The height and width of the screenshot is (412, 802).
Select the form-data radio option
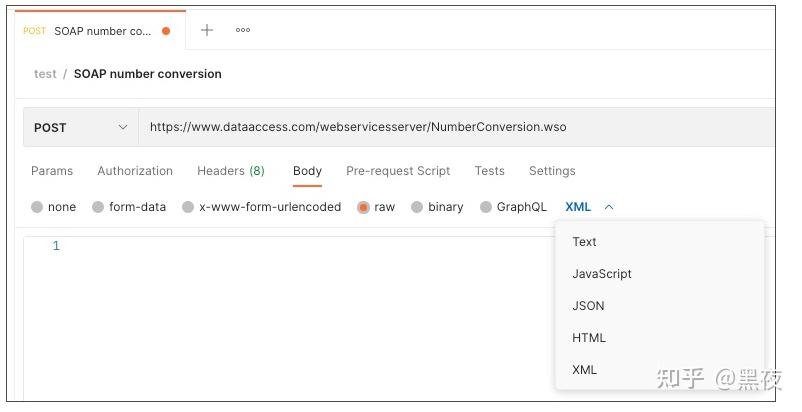point(98,207)
